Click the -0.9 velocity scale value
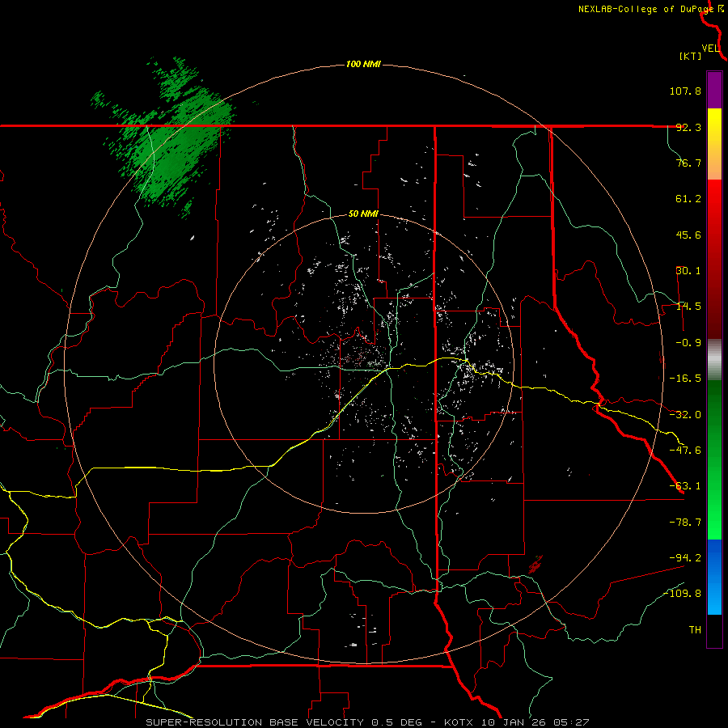728x728 pixels. [x=688, y=343]
